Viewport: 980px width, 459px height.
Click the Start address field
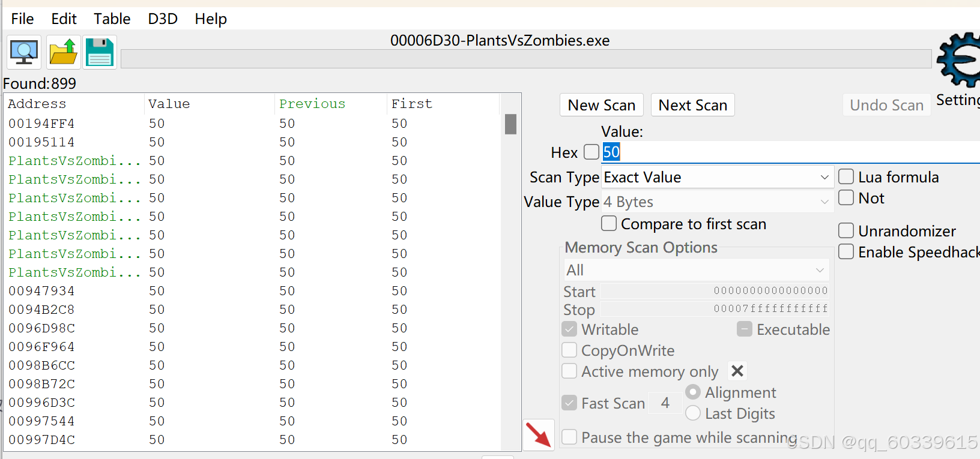click(x=715, y=291)
